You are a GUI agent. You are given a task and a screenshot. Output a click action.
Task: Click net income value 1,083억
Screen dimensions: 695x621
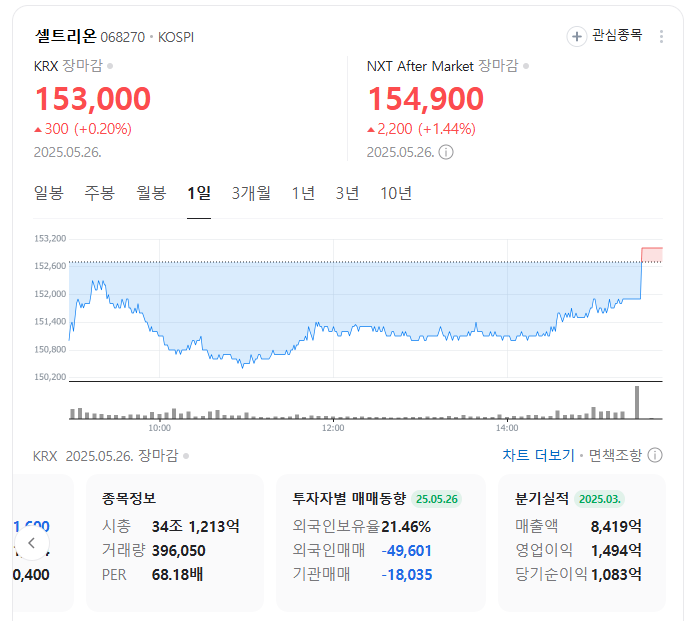pos(616,574)
